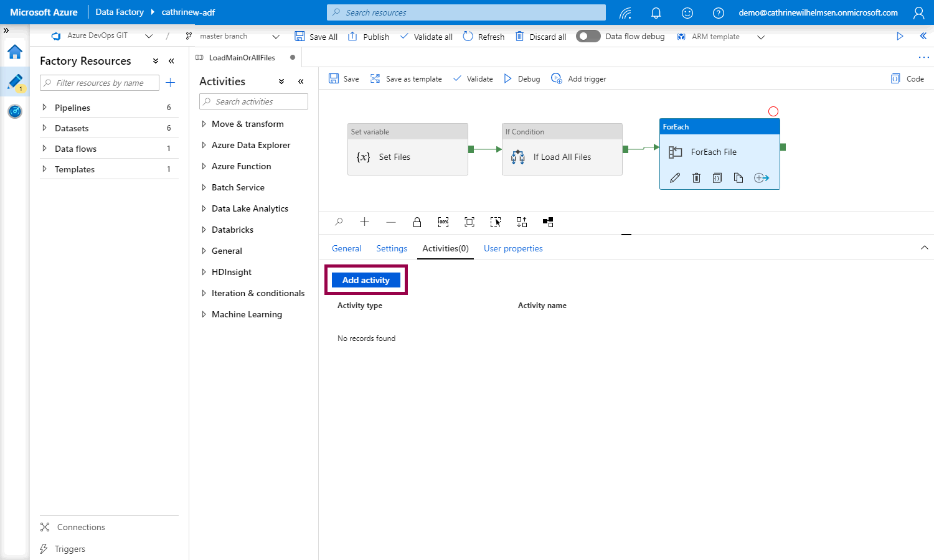Viewport: 934px width, 560px height.
Task: Toggle the Data flow debug switch
Action: pos(588,37)
